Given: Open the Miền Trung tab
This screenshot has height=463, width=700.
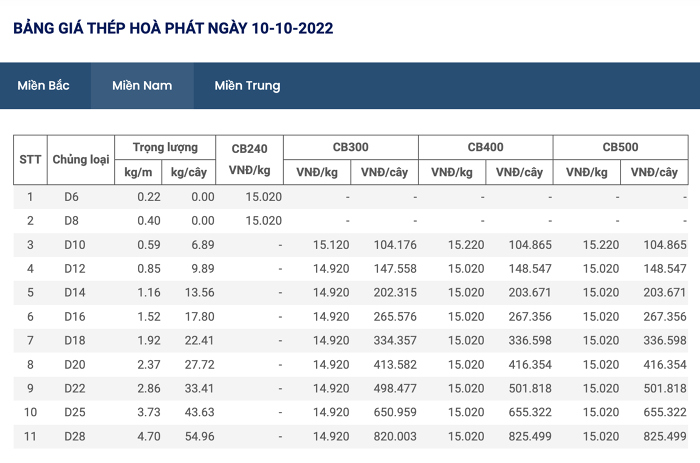Looking at the screenshot, I should (x=247, y=85).
